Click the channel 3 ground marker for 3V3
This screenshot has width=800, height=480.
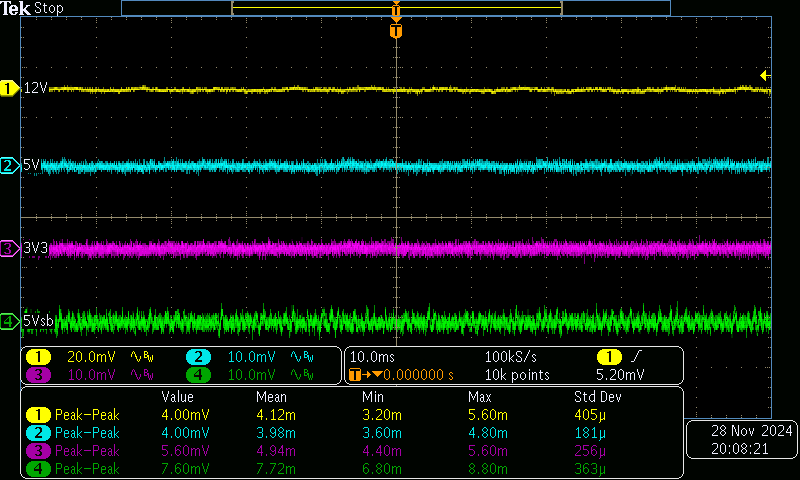point(10,249)
